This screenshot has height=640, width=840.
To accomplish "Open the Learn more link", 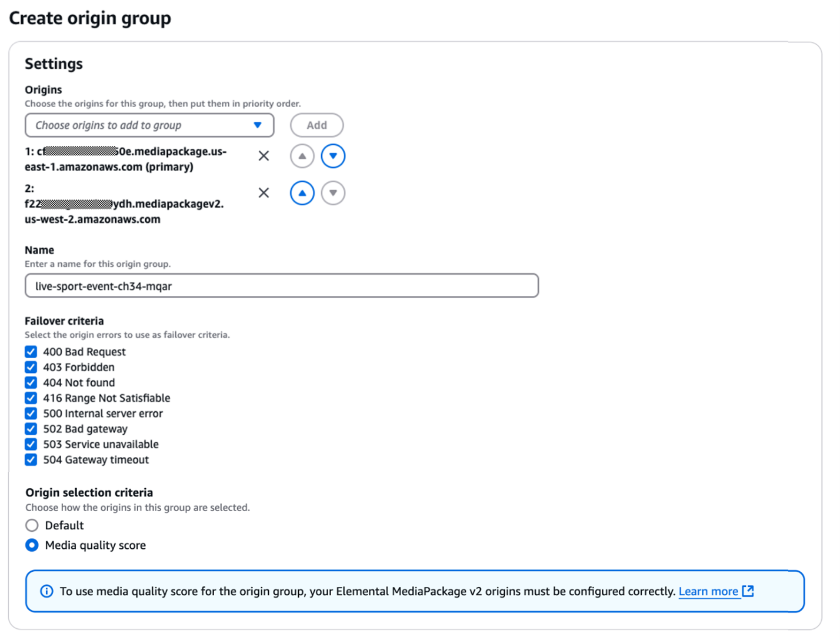I will (708, 591).
